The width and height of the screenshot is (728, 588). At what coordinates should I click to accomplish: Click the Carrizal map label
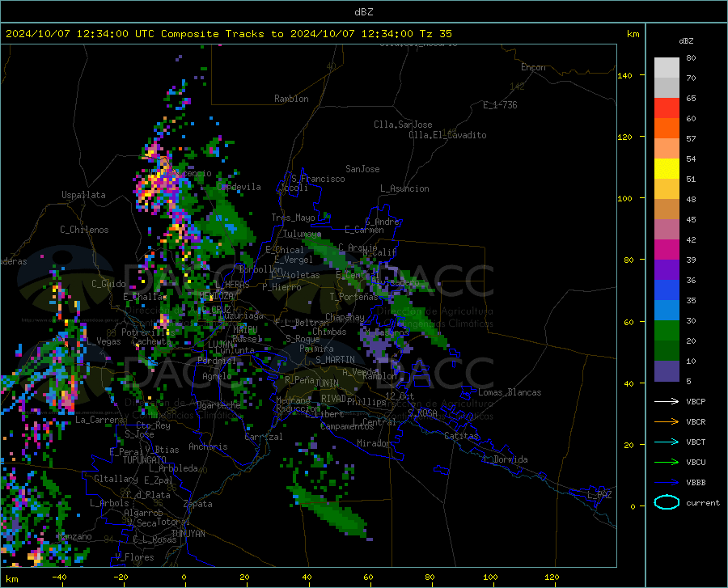point(263,437)
